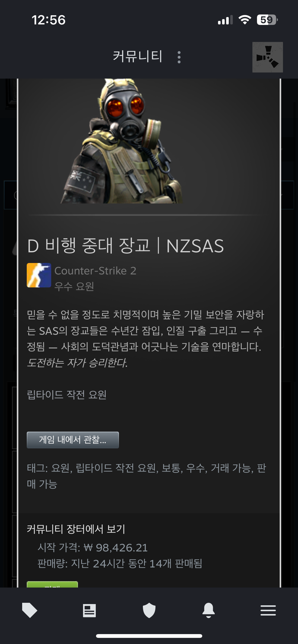298x644 pixels.
Task: Tap the item title D 비행 중대 장교 | NZSAS
Action: coord(126,246)
